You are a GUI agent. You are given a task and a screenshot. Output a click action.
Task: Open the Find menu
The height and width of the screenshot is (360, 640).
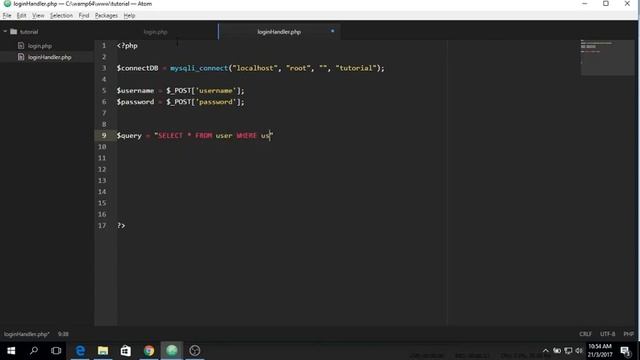click(x=84, y=16)
